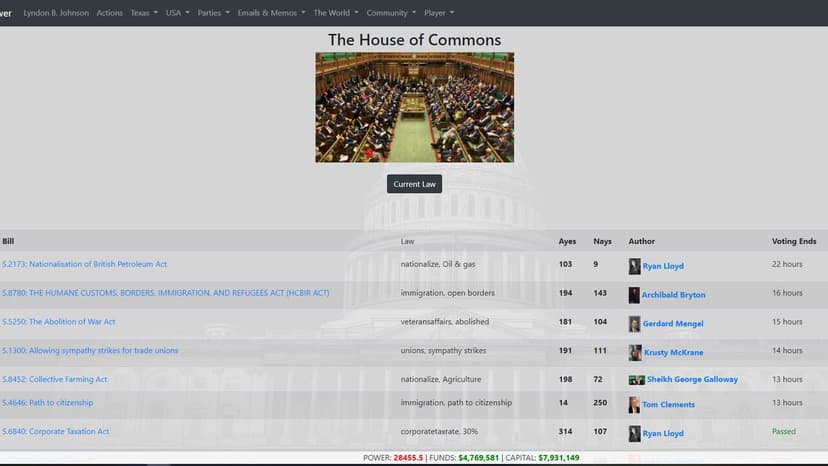Click the Current Law button

click(415, 184)
